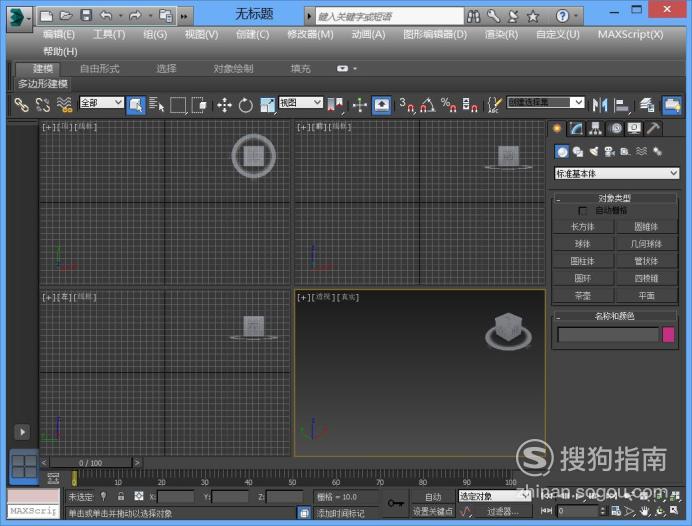Open the 编辑(E) menu
This screenshot has height=526, width=692.
[x=59, y=34]
